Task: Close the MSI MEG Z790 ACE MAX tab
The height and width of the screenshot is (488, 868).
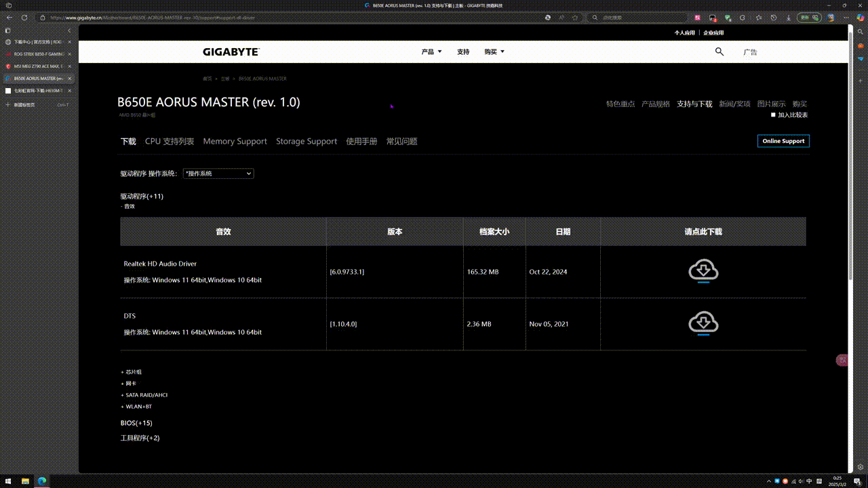Action: [x=69, y=66]
